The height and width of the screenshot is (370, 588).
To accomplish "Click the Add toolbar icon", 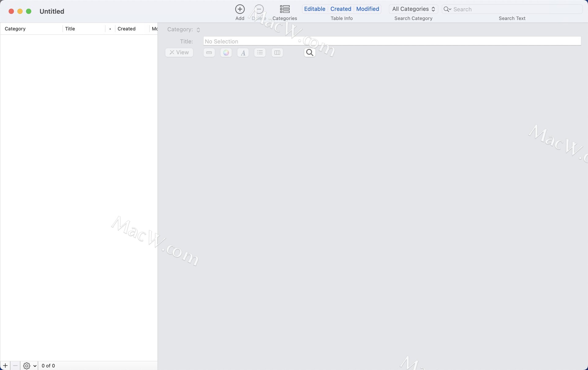I will click(240, 9).
